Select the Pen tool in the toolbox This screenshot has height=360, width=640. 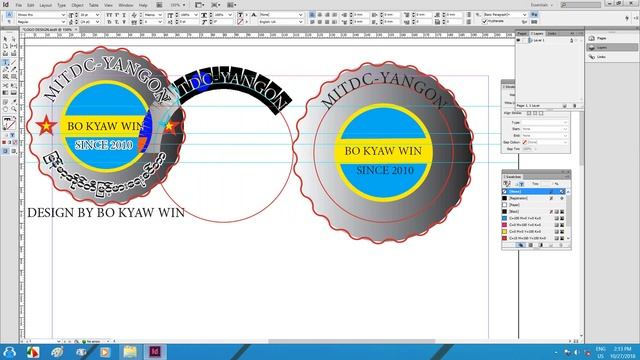click(5, 69)
